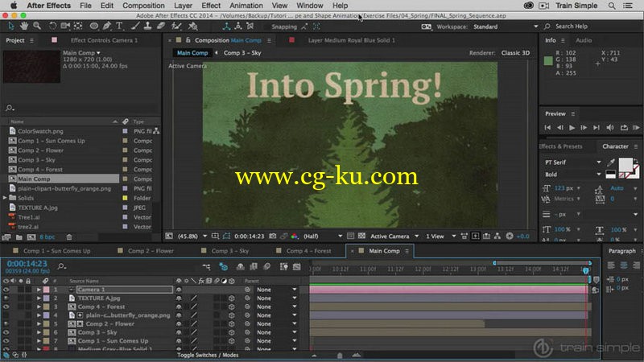Hide the Comp 2 – Flower layer
The height and width of the screenshot is (362, 644).
tap(6, 324)
